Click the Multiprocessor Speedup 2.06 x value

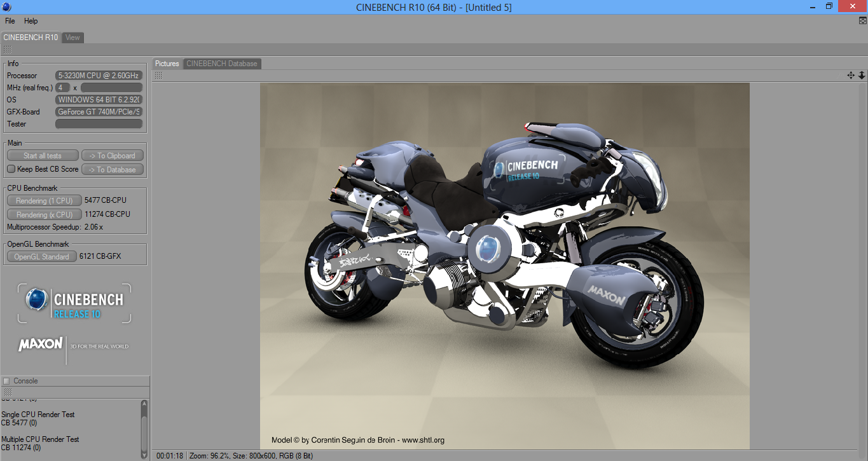(x=93, y=227)
